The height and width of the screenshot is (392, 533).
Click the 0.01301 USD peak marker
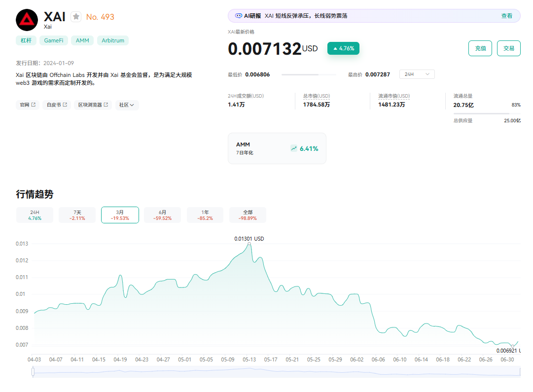(x=249, y=244)
